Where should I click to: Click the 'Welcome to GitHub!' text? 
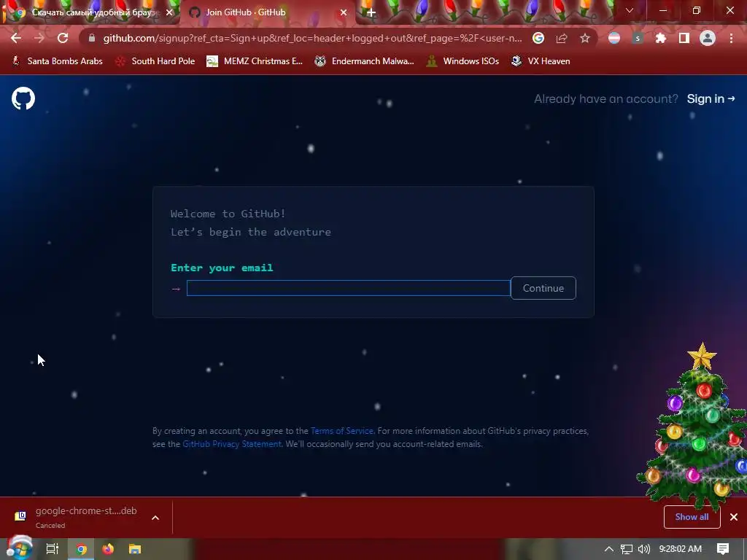point(228,214)
